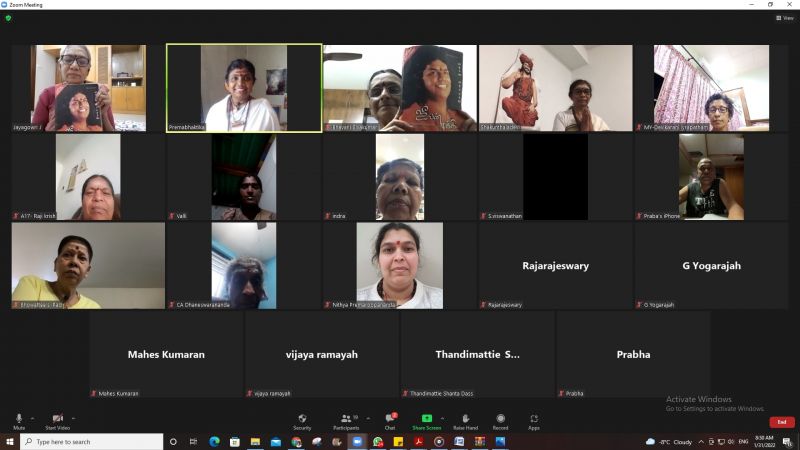Open Google Chrome from the taskbar

(296, 441)
